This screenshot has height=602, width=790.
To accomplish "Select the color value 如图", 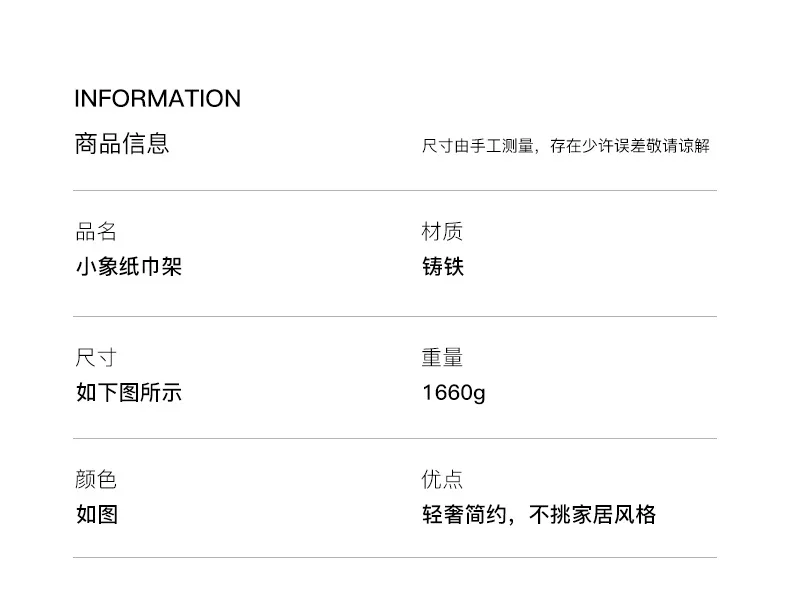I will click(x=97, y=515).
